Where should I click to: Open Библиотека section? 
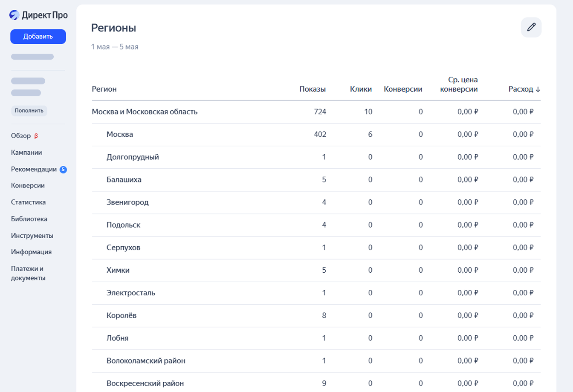pyautogui.click(x=29, y=219)
